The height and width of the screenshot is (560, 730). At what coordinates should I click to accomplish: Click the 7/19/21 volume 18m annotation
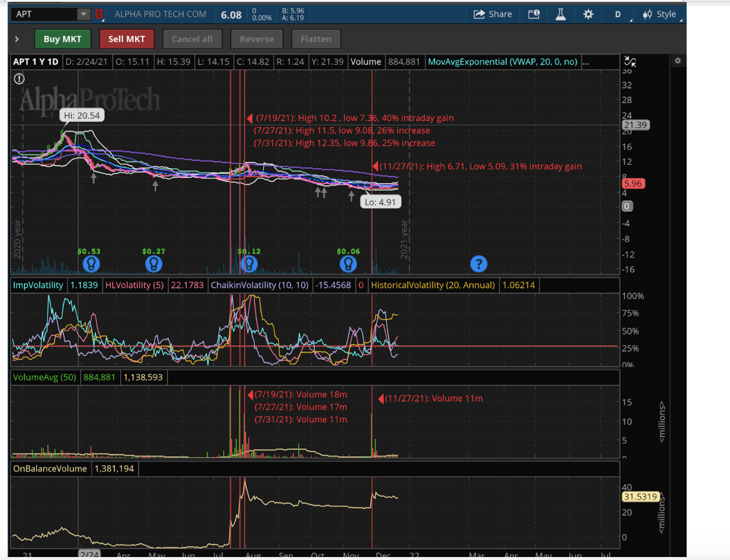click(x=301, y=394)
